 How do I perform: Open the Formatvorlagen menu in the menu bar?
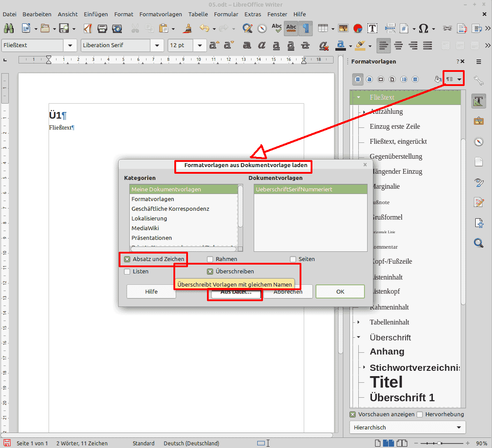click(x=161, y=14)
